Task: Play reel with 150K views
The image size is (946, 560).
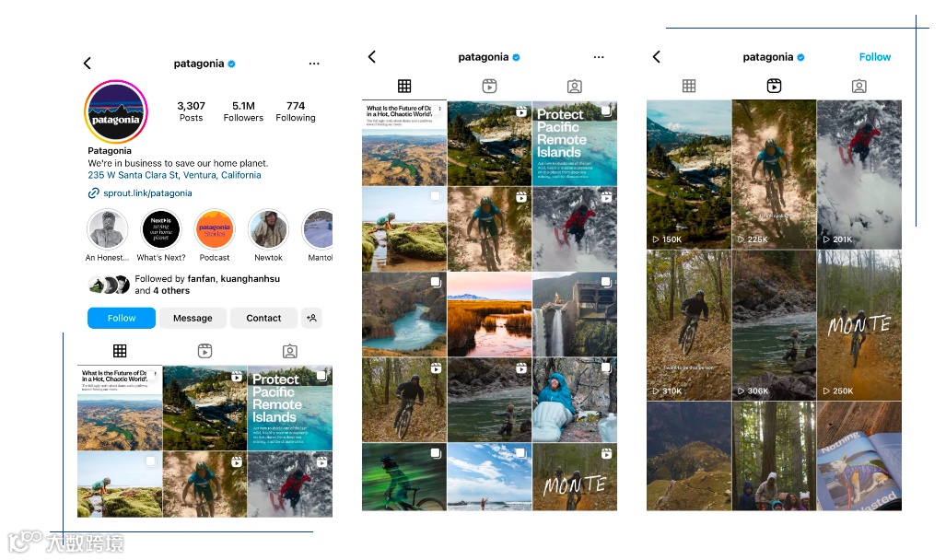Action: point(689,174)
